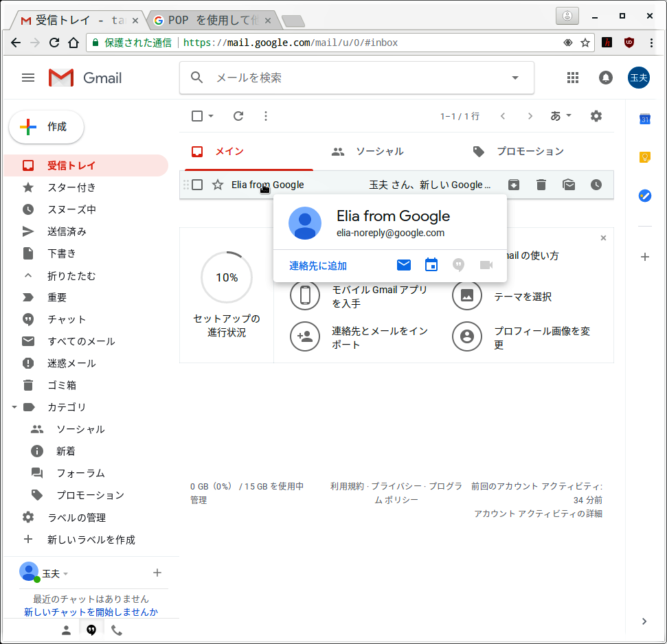Screen dimensions: 667x644
Task: Bookmark this page with the star in address bar
Action: [x=585, y=43]
